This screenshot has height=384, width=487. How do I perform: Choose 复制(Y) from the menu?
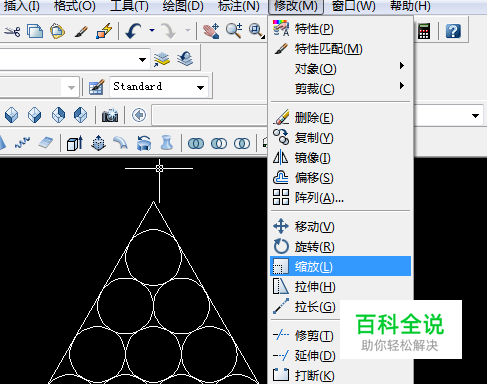[x=341, y=138]
